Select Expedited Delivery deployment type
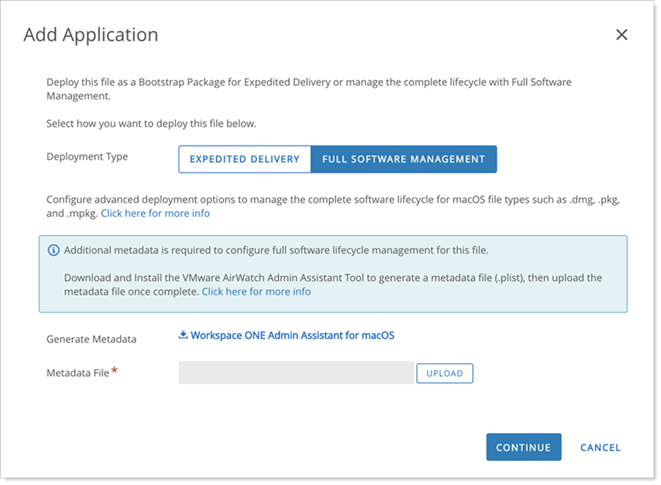 (245, 159)
